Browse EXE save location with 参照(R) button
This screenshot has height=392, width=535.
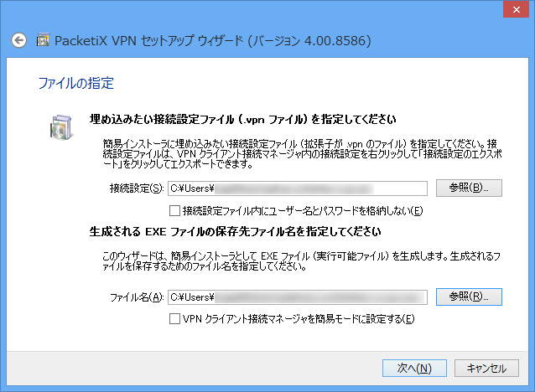click(469, 297)
